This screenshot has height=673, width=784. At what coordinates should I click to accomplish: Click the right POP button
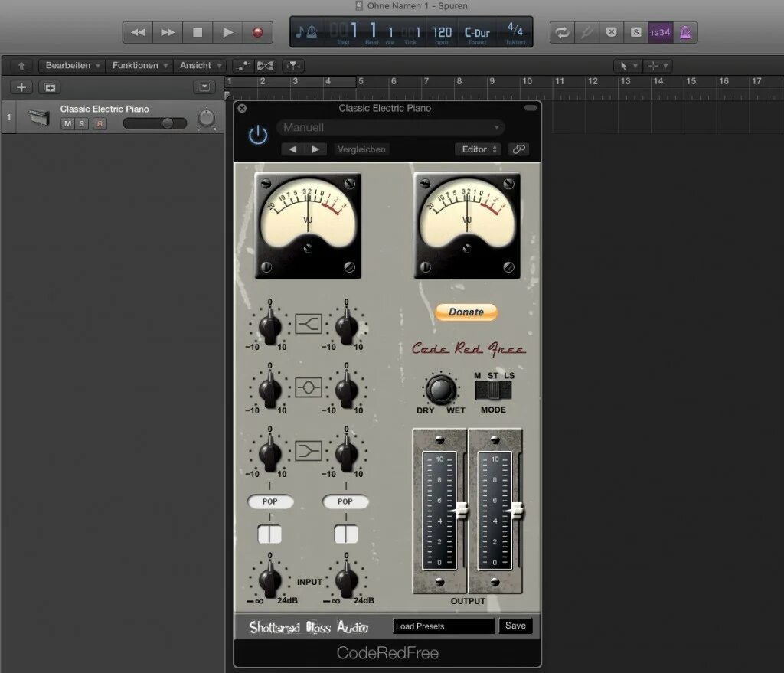345,501
